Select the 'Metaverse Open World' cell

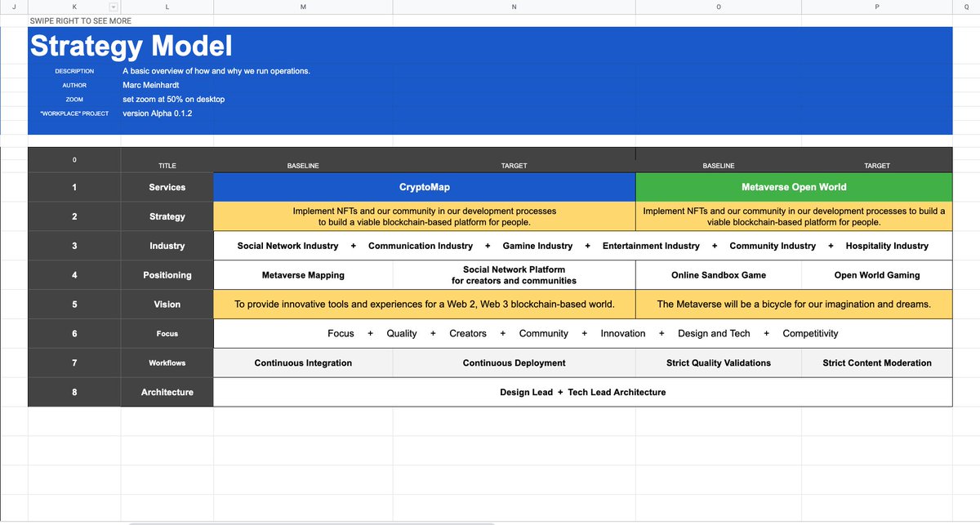click(794, 187)
